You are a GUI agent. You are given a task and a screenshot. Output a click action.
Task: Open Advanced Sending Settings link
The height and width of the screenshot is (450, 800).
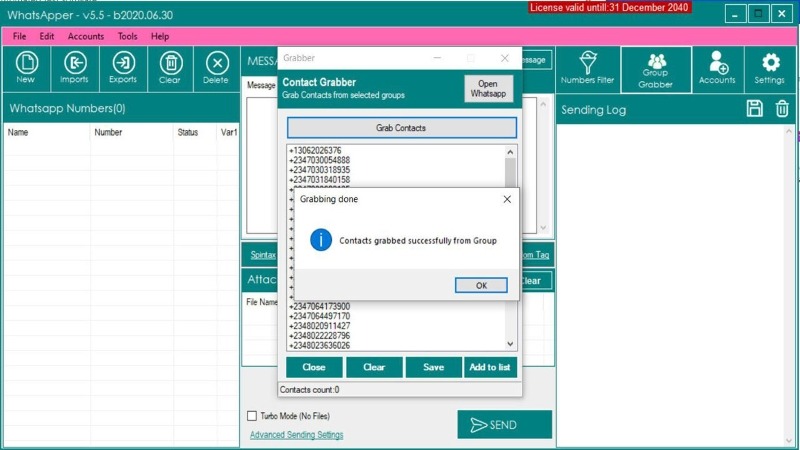pyautogui.click(x=296, y=435)
